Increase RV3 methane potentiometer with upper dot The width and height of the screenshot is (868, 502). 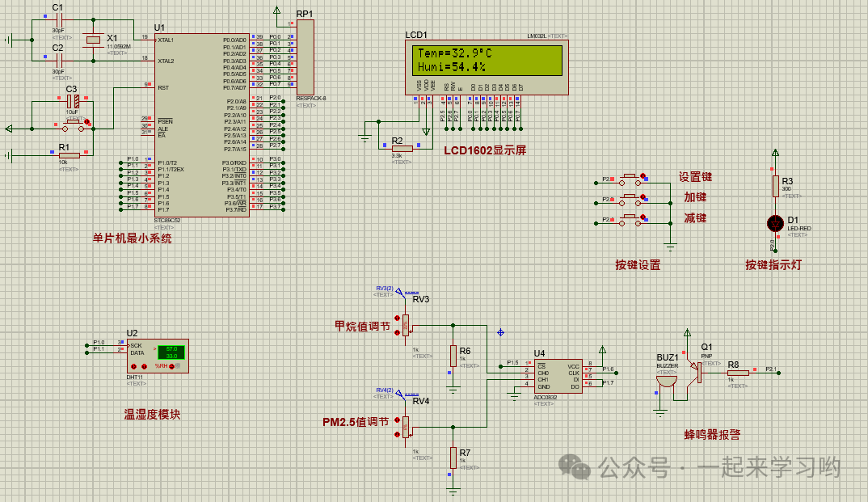click(397, 318)
